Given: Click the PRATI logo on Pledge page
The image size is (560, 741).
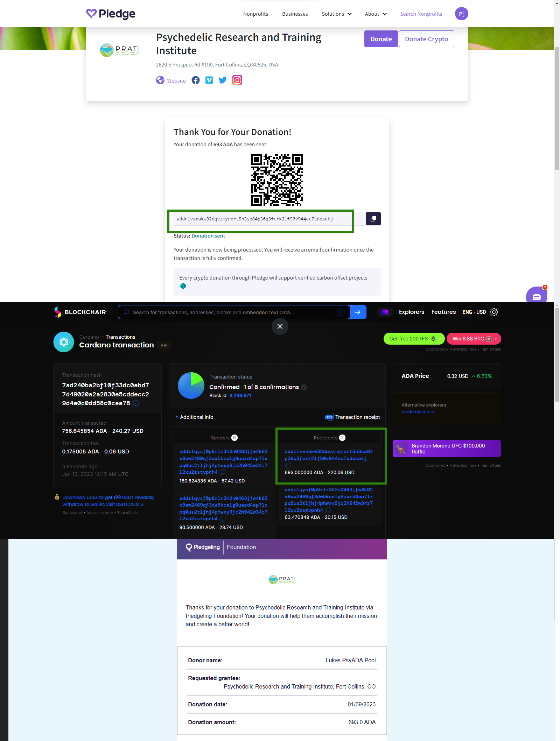Looking at the screenshot, I should click(x=120, y=50).
